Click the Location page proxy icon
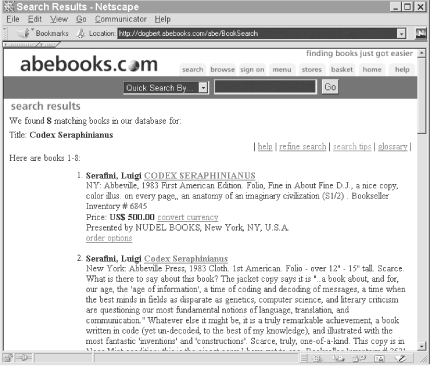Screen dimensions: 431x366 (x=80, y=33)
